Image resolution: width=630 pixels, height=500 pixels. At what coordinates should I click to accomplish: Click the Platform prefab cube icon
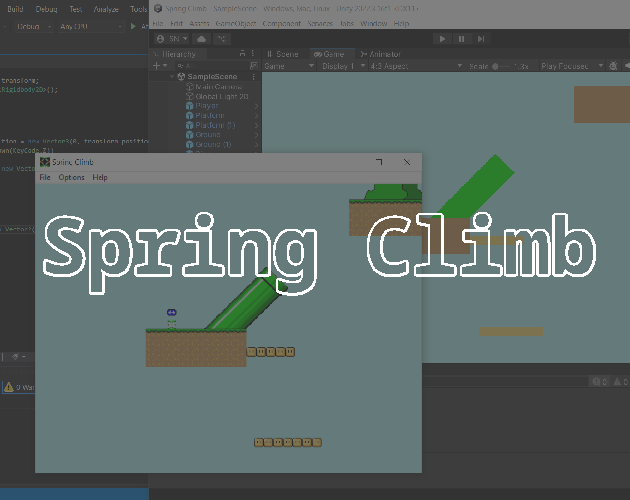coord(190,115)
